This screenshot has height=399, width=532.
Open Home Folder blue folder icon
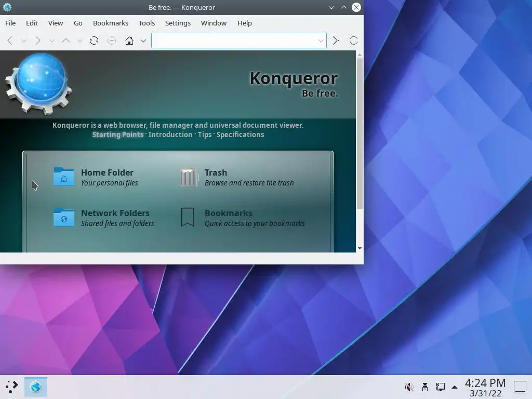(x=64, y=177)
